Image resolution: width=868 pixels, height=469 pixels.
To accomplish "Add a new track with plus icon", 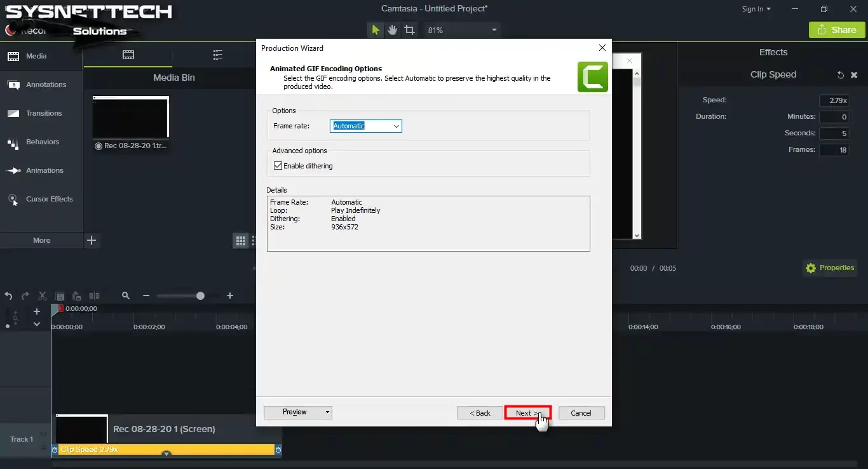I will tap(37, 311).
